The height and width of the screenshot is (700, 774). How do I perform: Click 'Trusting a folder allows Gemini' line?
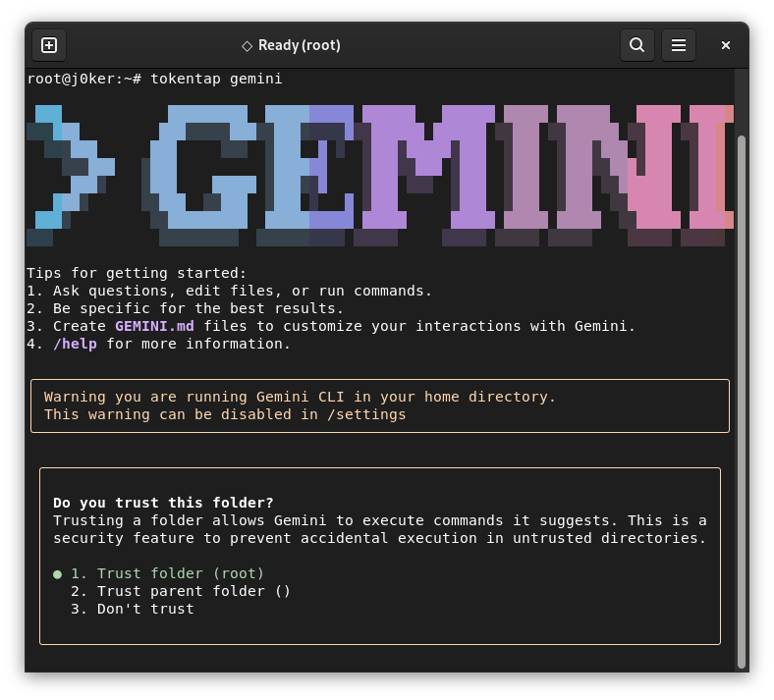point(379,520)
